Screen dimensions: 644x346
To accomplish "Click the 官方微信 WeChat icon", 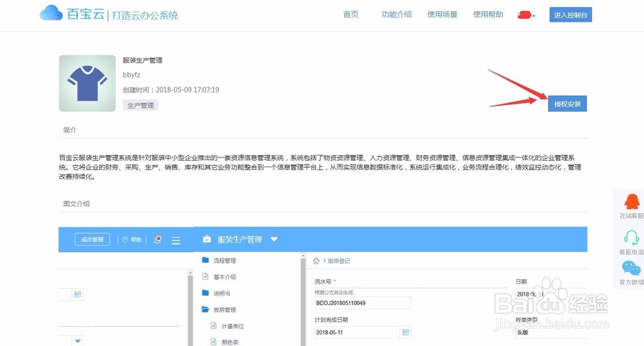I will [x=631, y=268].
